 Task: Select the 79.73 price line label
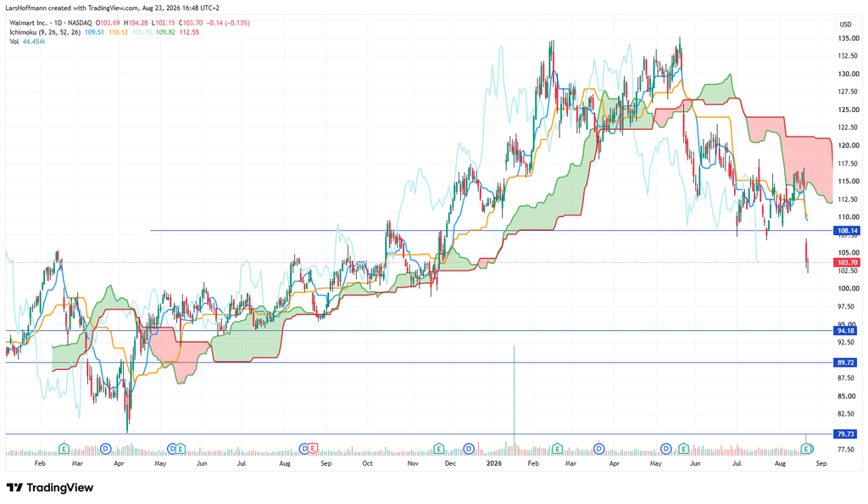tap(845, 434)
